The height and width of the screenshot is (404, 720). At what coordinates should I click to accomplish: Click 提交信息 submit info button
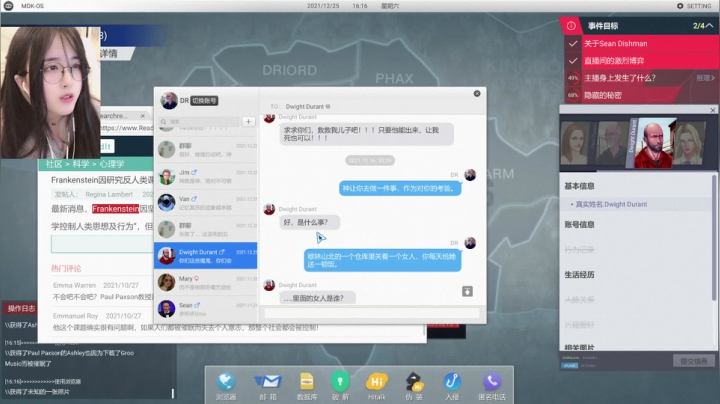693,361
